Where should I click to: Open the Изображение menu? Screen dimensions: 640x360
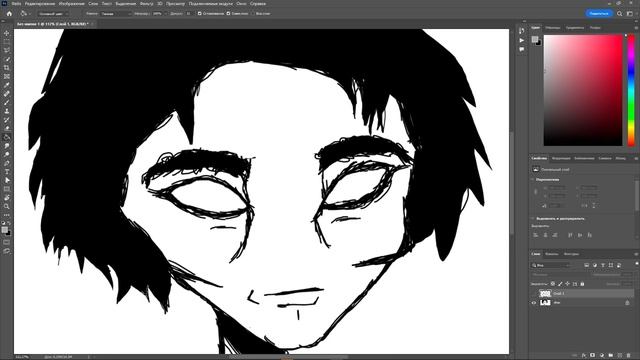[x=71, y=4]
